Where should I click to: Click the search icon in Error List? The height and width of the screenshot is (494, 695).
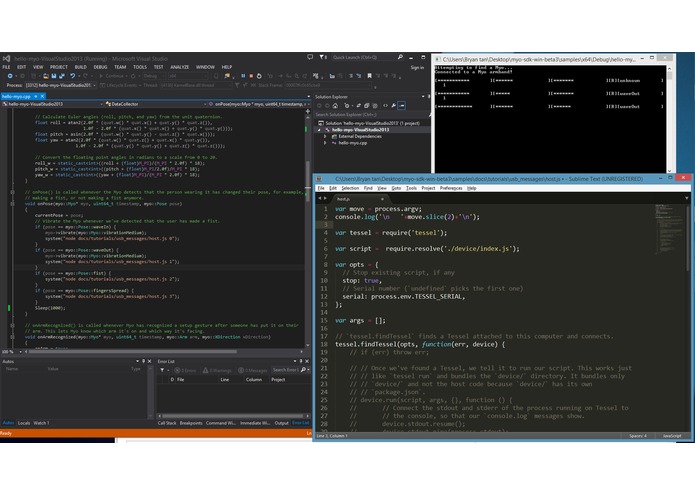point(303,370)
